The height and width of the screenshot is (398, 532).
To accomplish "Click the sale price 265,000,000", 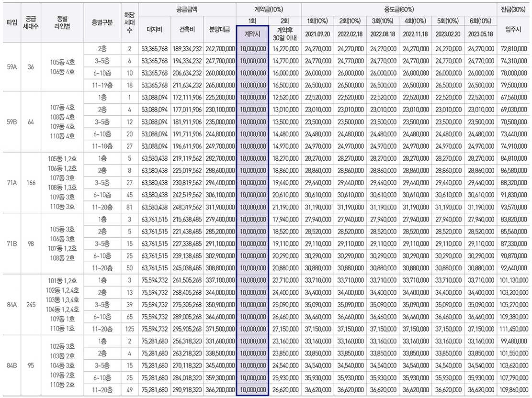I will coord(220,86).
